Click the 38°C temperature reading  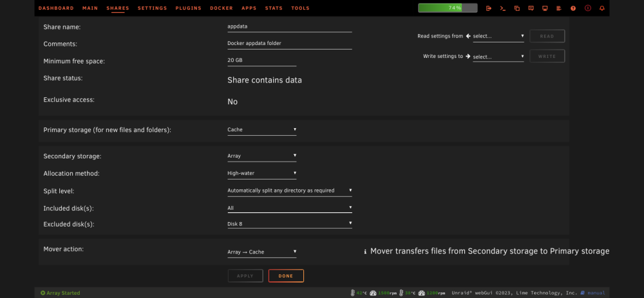coord(410,293)
